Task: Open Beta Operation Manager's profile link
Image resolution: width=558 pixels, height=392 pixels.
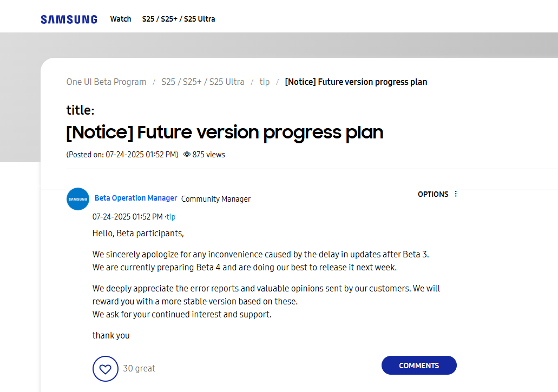Action: 135,198
